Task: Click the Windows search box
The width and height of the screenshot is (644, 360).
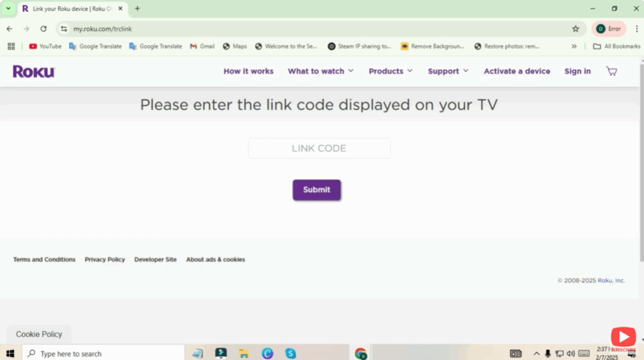Action: tap(103, 354)
